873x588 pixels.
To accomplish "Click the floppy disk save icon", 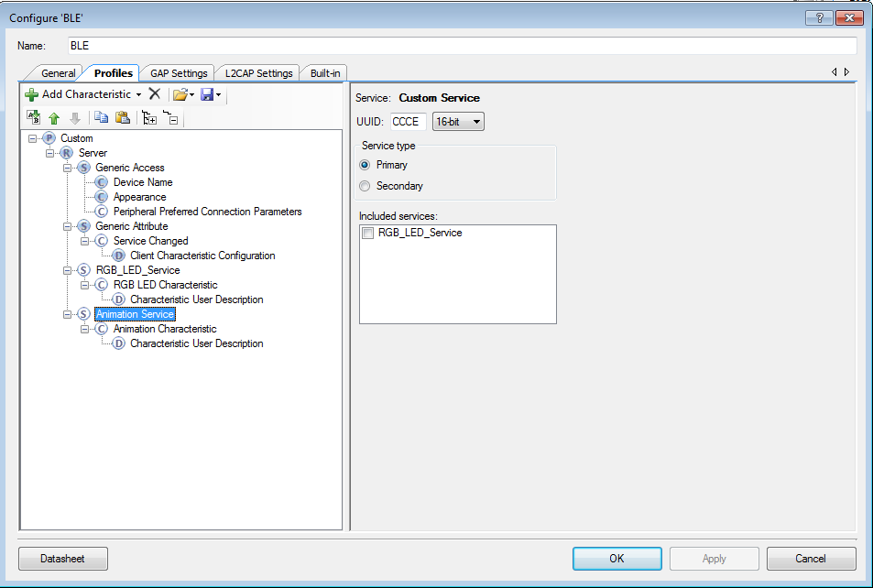I will coord(207,94).
